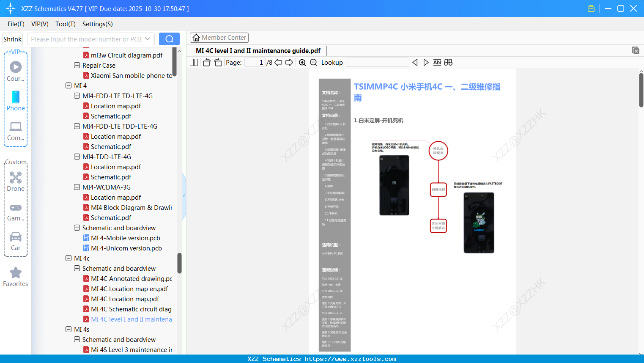Screen dimensions: 644x363
Task: Open the Drone schematics section
Action: pos(16,181)
